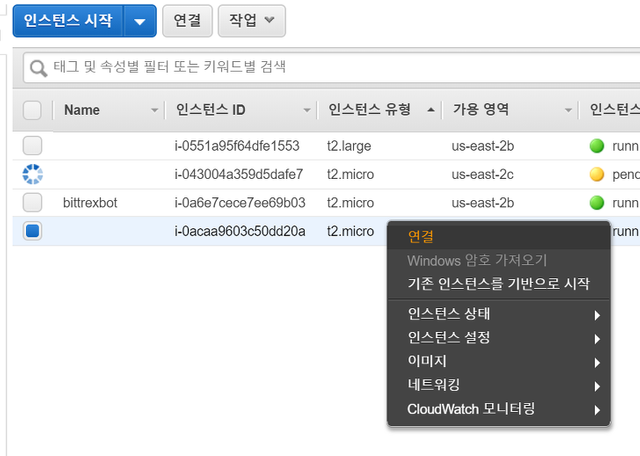Click the 인스턴스 시작 button
Screen dimensions: 640x456
[68, 21]
